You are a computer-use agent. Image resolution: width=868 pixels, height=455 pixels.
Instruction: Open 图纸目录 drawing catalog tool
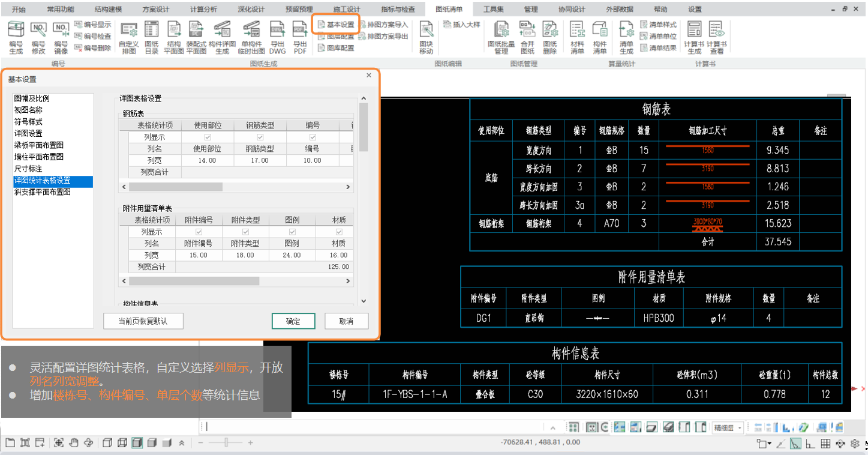pos(152,37)
